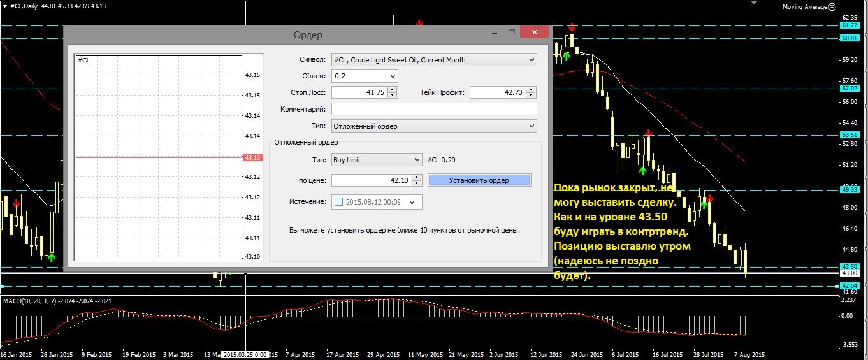Click into the Комментарий text field
868x360 pixels.
click(434, 109)
